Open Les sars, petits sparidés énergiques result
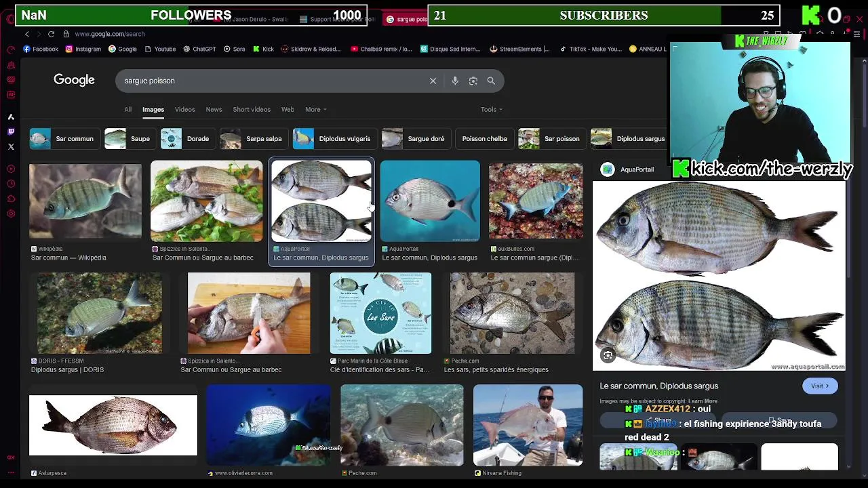The height and width of the screenshot is (488, 868). pos(496,370)
